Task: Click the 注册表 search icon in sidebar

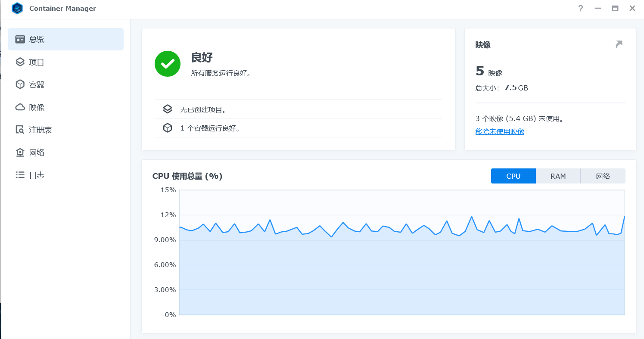Action: 20,130
